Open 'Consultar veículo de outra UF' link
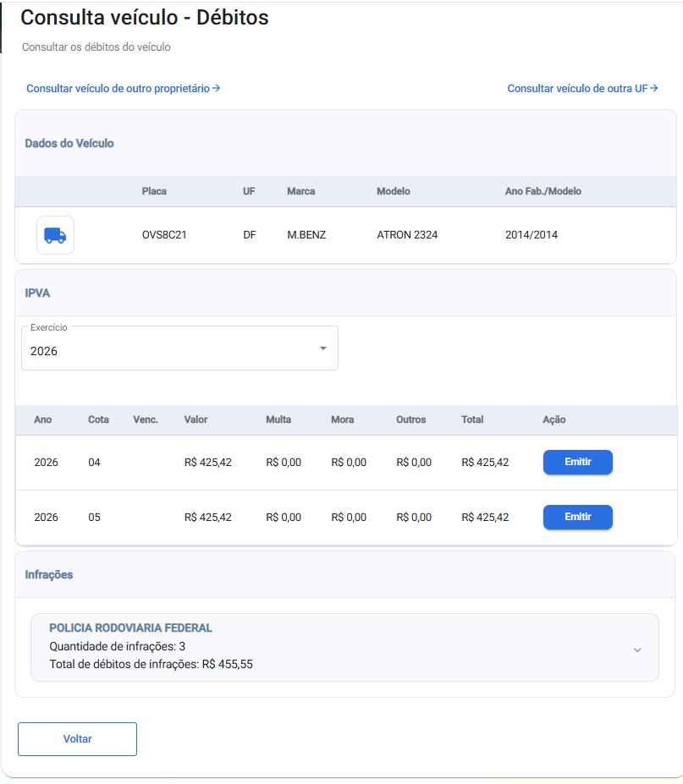This screenshot has height=784, width=683. [582, 89]
